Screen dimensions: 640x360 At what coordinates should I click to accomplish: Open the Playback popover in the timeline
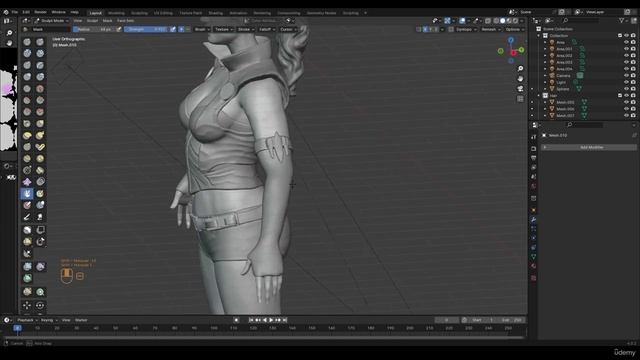(x=27, y=320)
